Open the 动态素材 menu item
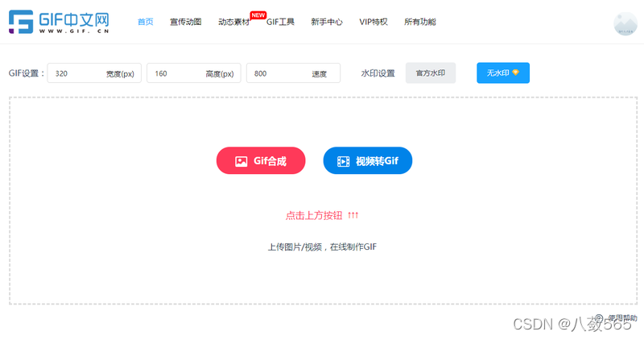 click(233, 22)
